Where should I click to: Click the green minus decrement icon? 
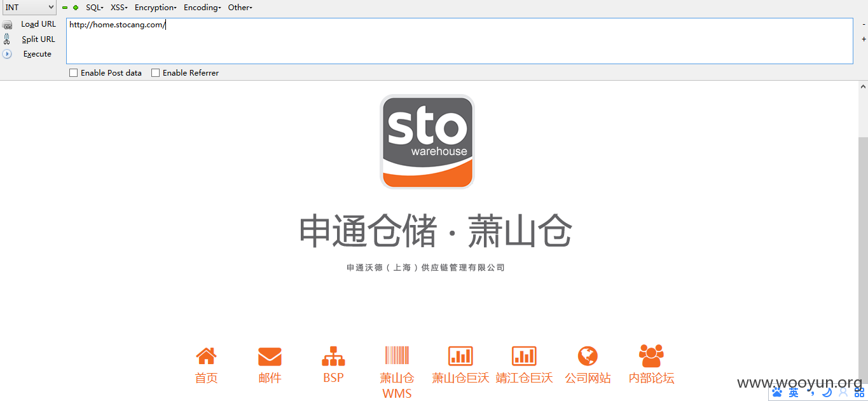(65, 8)
